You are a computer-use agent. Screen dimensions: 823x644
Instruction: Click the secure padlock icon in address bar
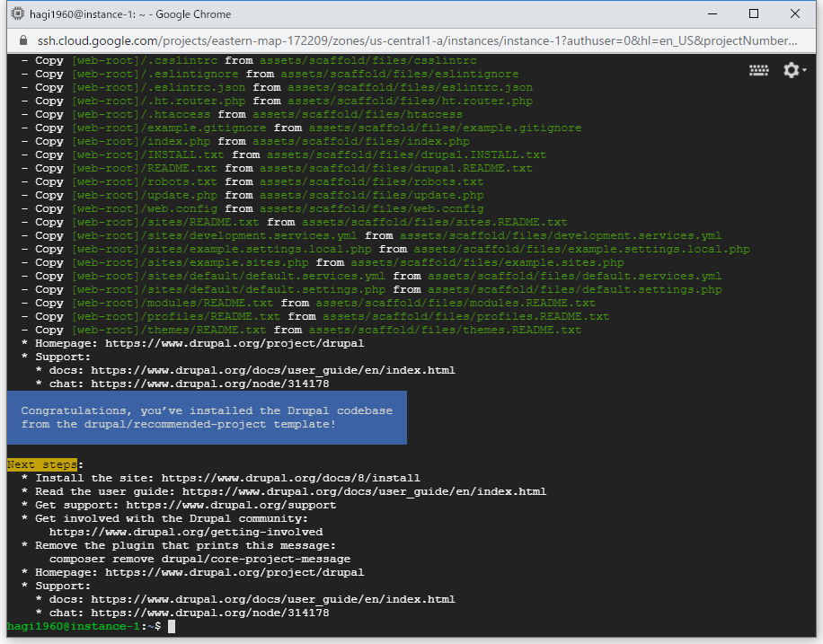(22, 41)
